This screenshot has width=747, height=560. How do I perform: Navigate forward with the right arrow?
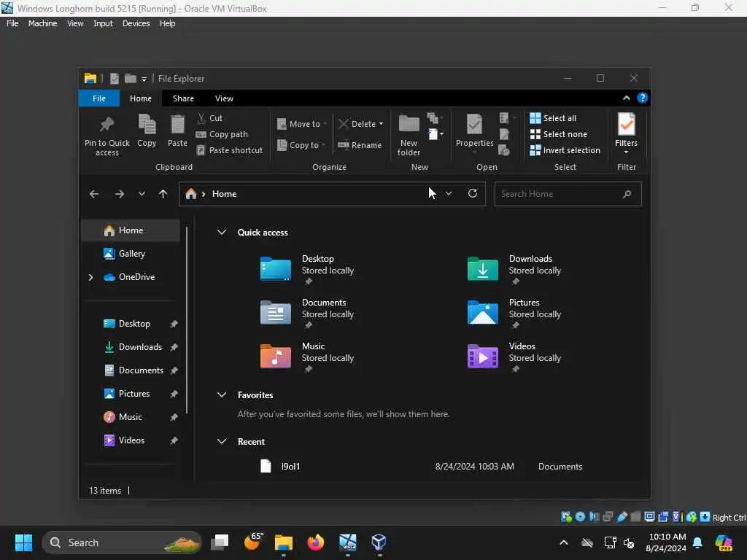point(119,194)
